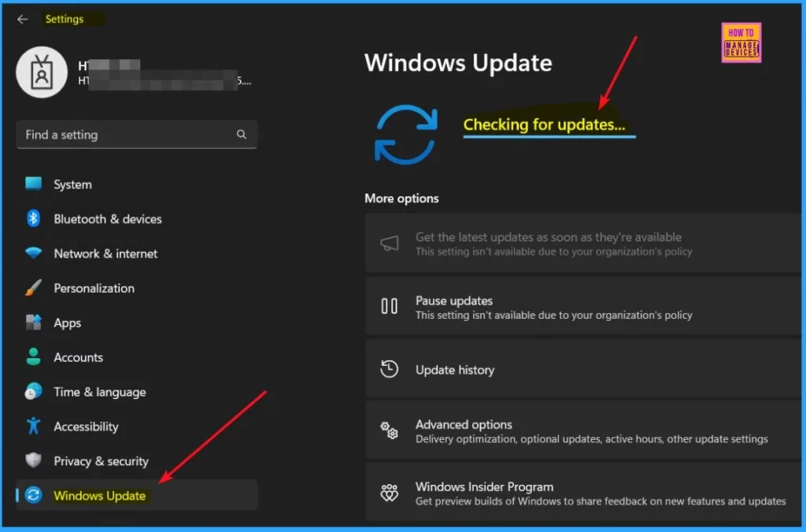Open Time & language settings
This screenshot has width=806, height=532.
click(100, 392)
